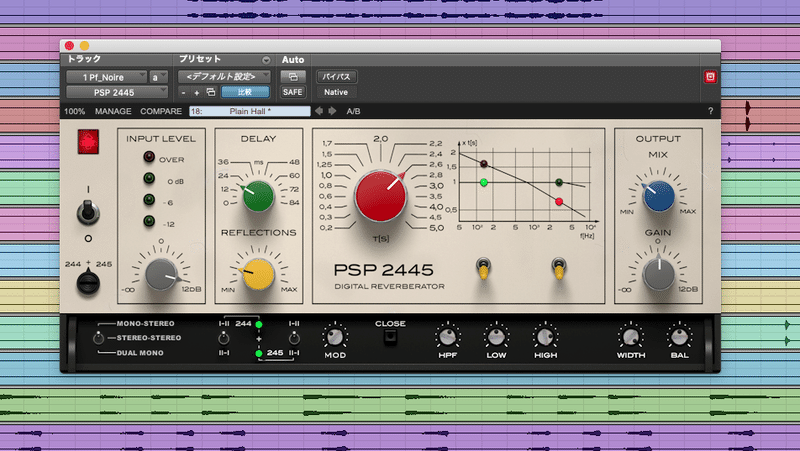Click the MOD knob
This screenshot has width=800, height=451.
click(x=335, y=337)
